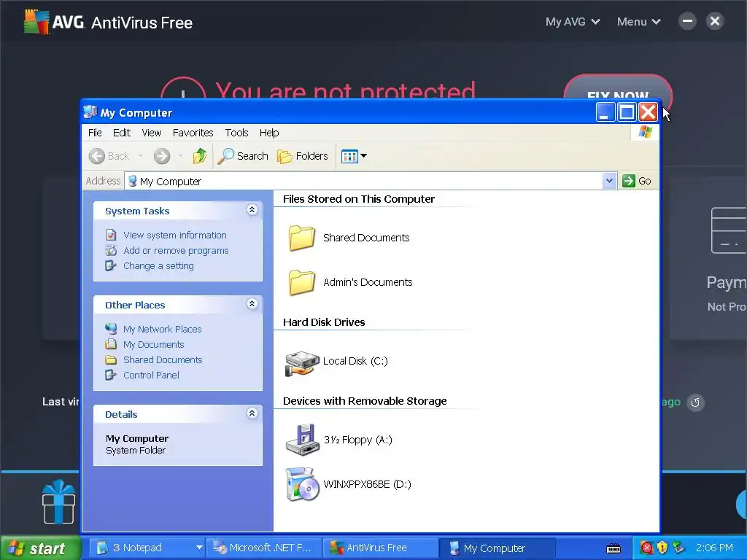The width and height of the screenshot is (747, 560).
Task: Toggle the Folders pane toolbar button
Action: point(303,156)
